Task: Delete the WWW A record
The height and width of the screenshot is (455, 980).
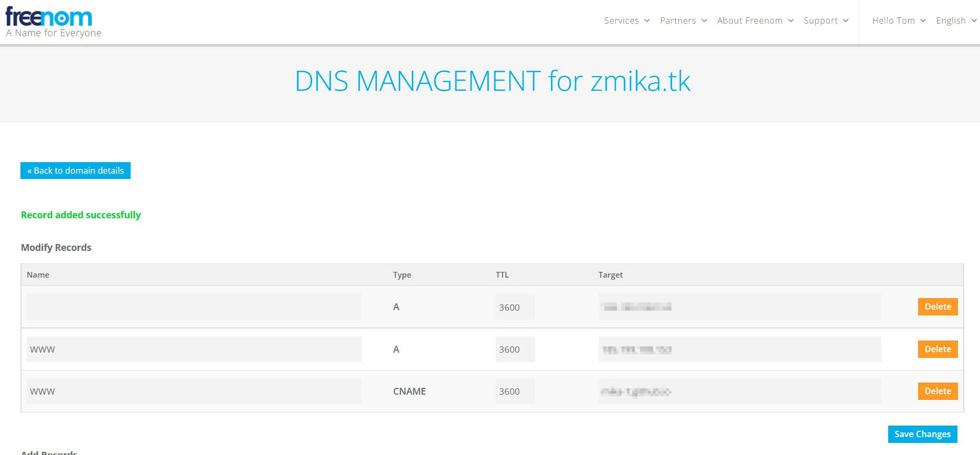Action: 938,349
